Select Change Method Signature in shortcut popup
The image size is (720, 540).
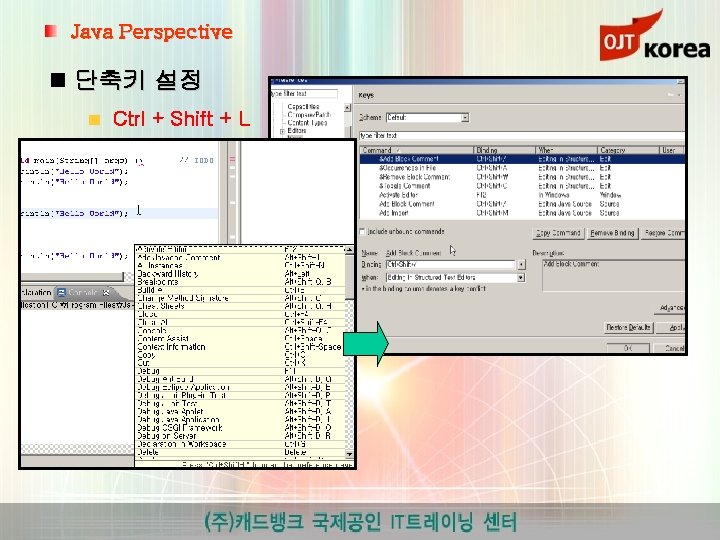240,298
